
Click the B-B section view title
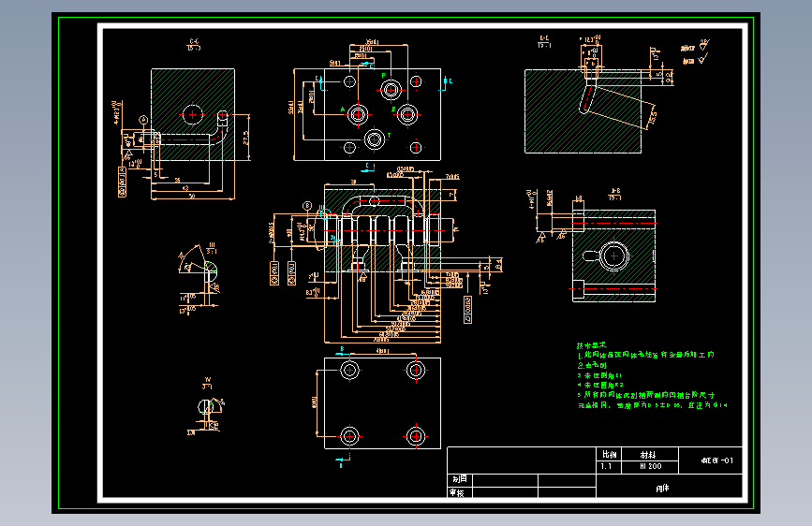click(x=615, y=194)
